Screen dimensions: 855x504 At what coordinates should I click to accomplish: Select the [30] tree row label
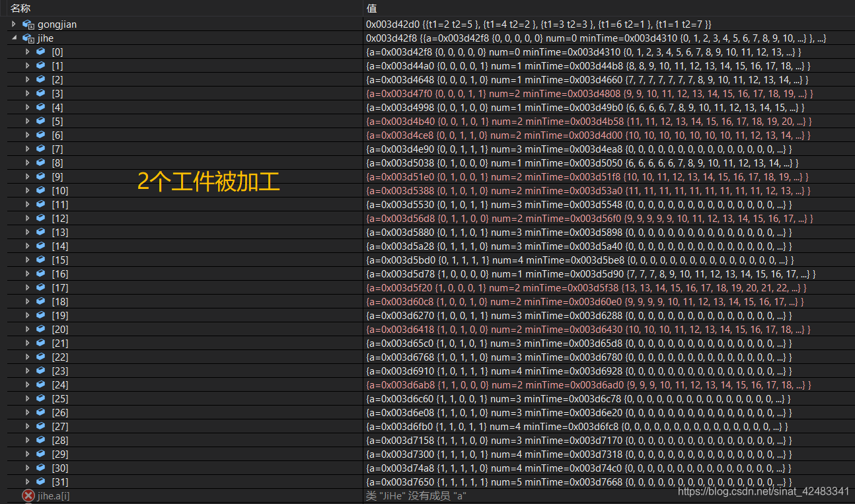click(59, 468)
